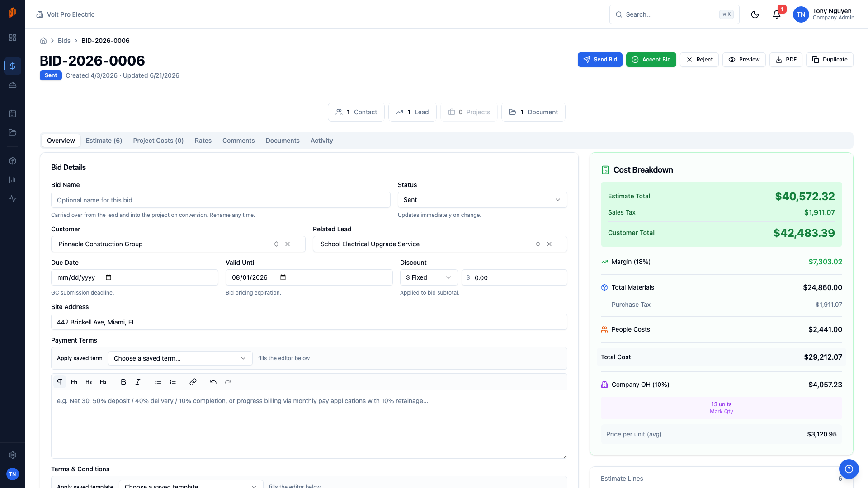Switch to Project Costs (0) tab
This screenshot has height=488, width=868.
click(158, 141)
